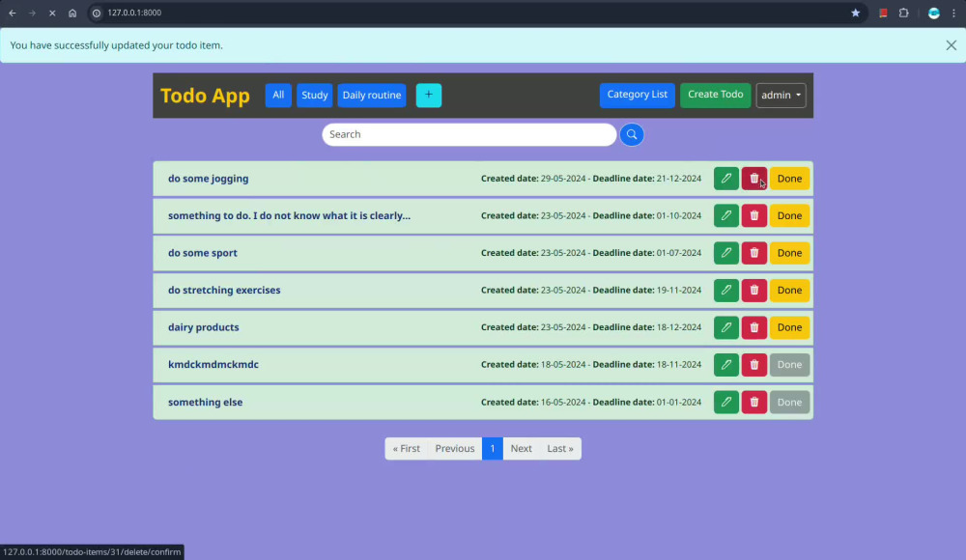Open "something to do. I do not know" title
The image size is (966, 560).
pyautogui.click(x=289, y=215)
